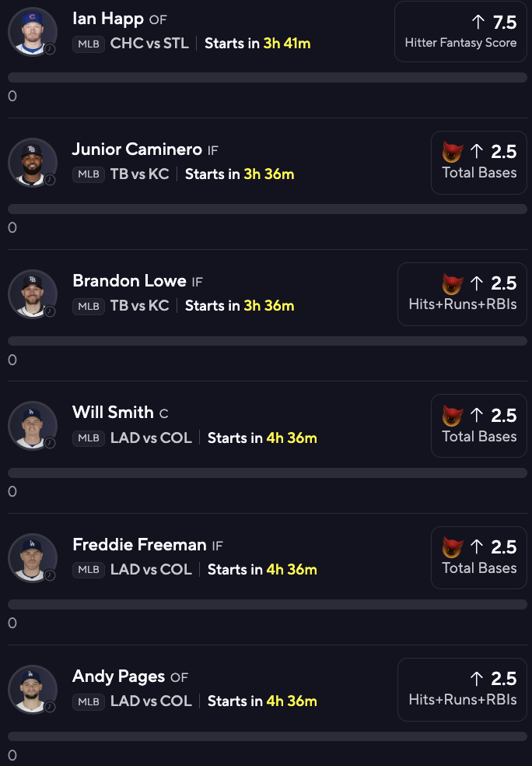Select Freddie Freeman's 2.5 Total Bases box
This screenshot has width=532, height=766.
pyautogui.click(x=479, y=557)
